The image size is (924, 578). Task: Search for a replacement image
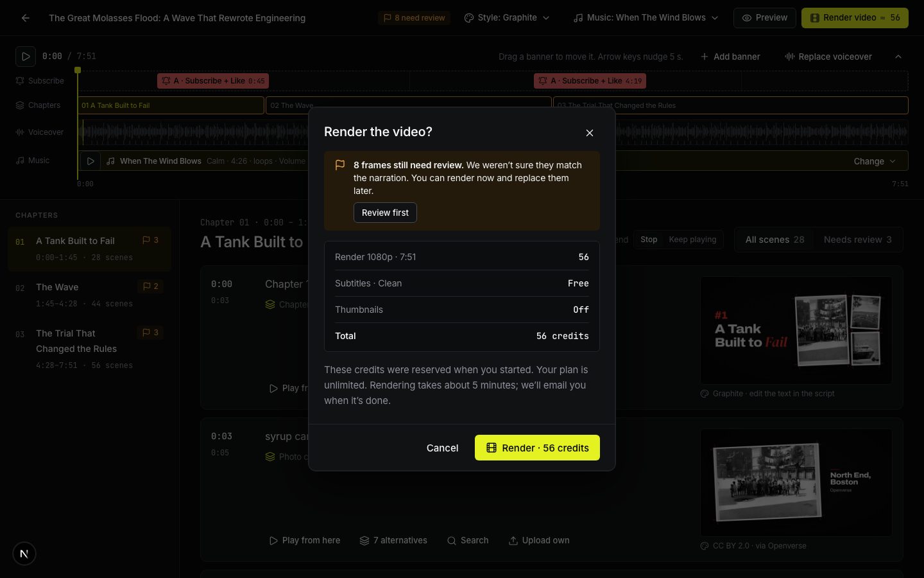click(468, 541)
